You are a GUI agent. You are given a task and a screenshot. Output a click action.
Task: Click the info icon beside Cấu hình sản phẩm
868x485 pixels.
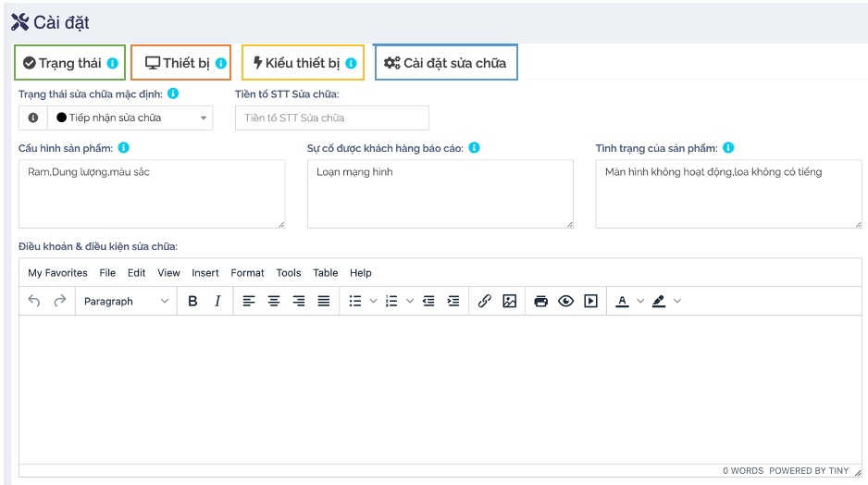[x=124, y=148]
